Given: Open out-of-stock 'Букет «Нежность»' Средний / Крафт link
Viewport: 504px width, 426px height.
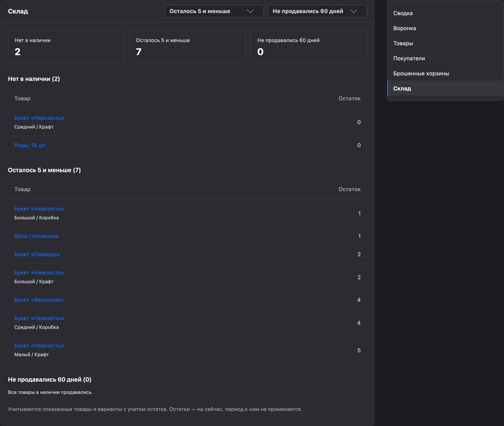Looking at the screenshot, I should pyautogui.click(x=39, y=118).
